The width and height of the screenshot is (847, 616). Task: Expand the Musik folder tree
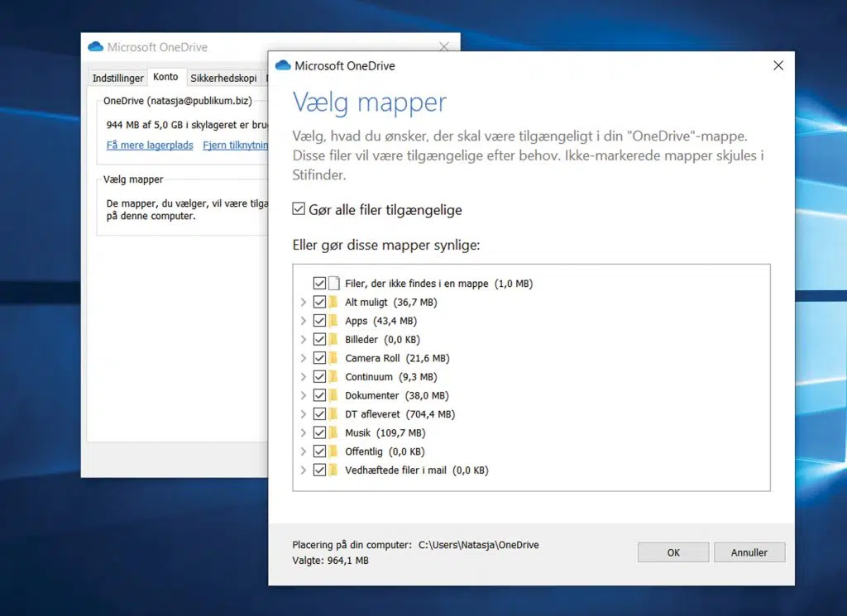pos(304,432)
